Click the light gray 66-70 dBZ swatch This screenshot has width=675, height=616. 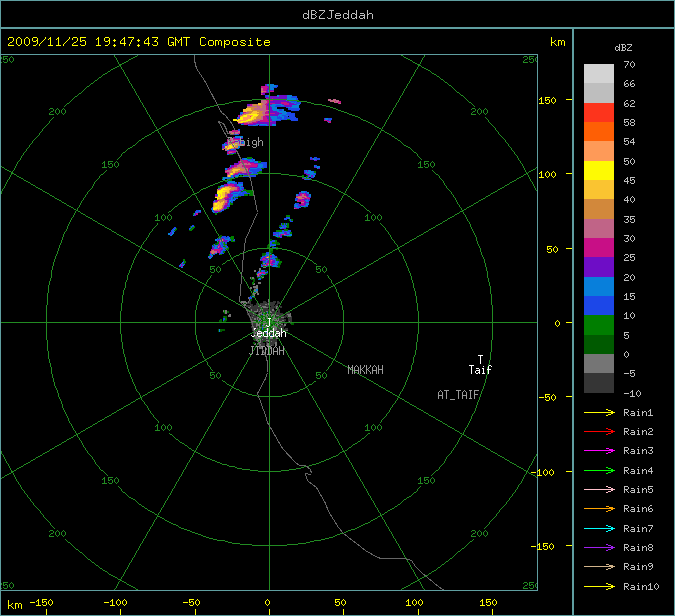599,74
